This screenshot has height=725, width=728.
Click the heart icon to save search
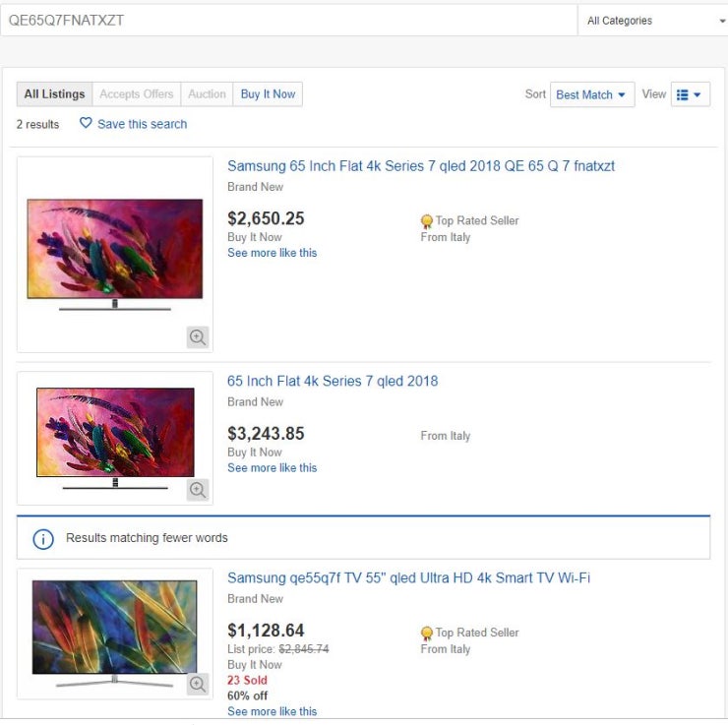tap(86, 124)
